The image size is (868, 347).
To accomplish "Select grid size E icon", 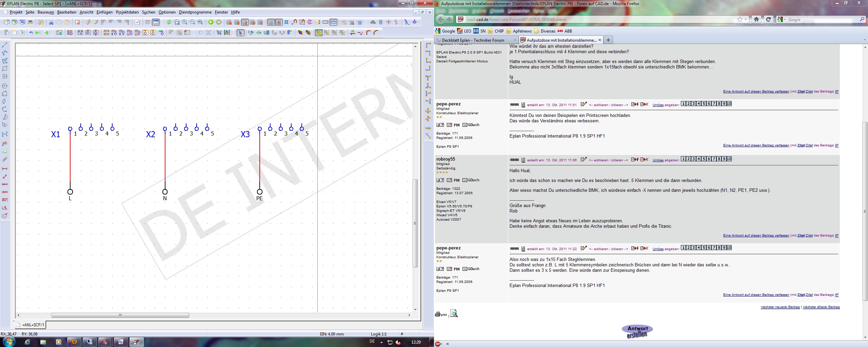I will (x=260, y=22).
